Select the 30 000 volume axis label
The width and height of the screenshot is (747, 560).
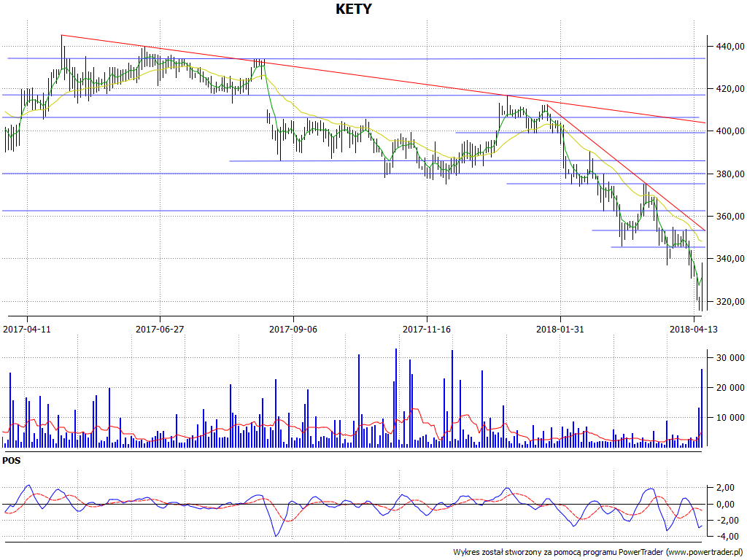click(x=730, y=358)
